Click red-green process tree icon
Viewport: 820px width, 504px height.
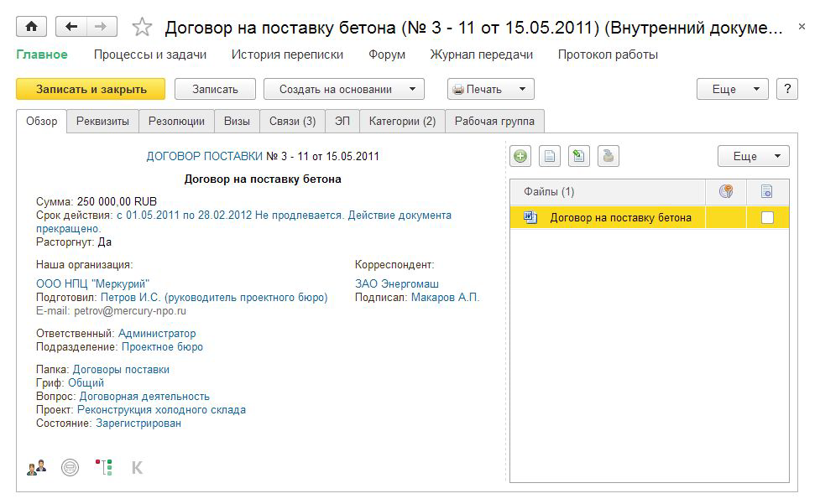(x=103, y=467)
